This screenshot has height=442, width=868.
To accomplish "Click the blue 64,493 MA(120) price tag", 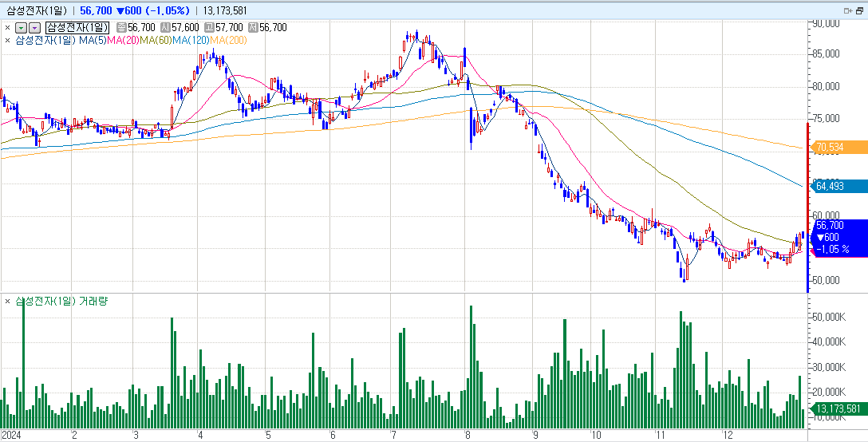I will click(x=838, y=186).
